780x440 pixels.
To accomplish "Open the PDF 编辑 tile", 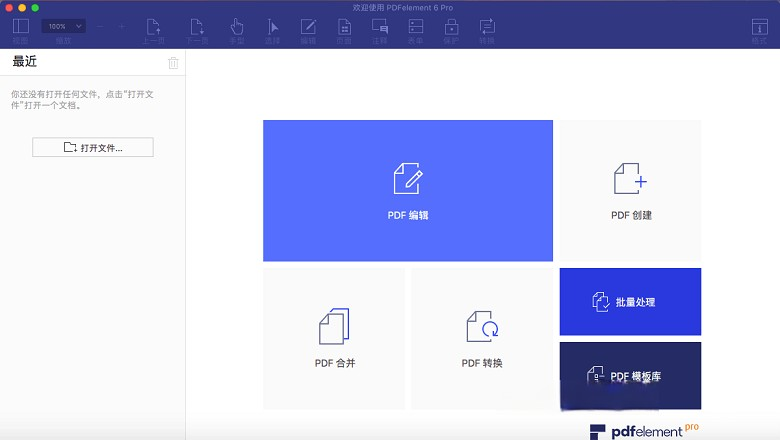I will tap(408, 190).
